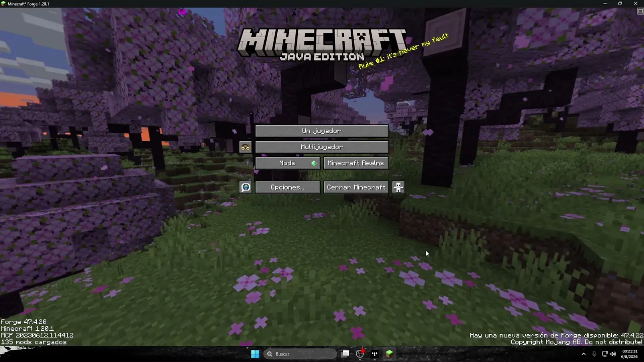The image size is (644, 362).
Task: Open language selection globe icon
Action: [x=246, y=187]
